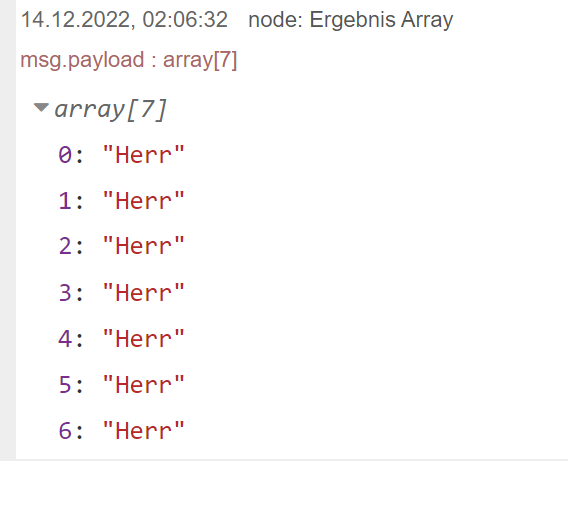Click the "Herr" value at index 1
Image resolution: width=568 pixels, height=522 pixels.
coord(144,201)
